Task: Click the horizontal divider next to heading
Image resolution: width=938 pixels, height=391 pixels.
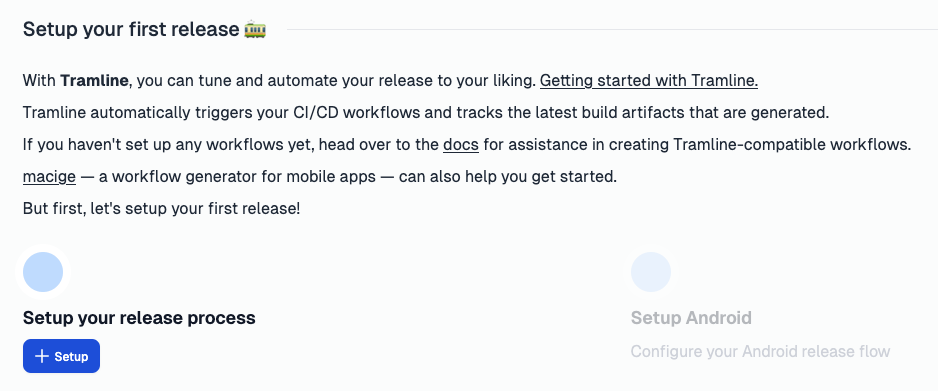Action: (x=613, y=29)
